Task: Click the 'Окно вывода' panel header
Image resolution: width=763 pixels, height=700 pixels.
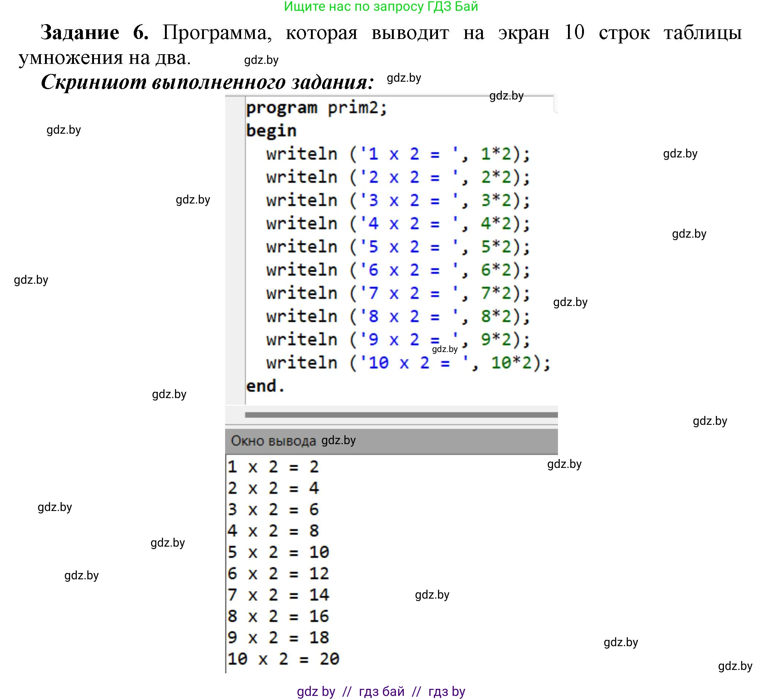Action: [x=273, y=441]
